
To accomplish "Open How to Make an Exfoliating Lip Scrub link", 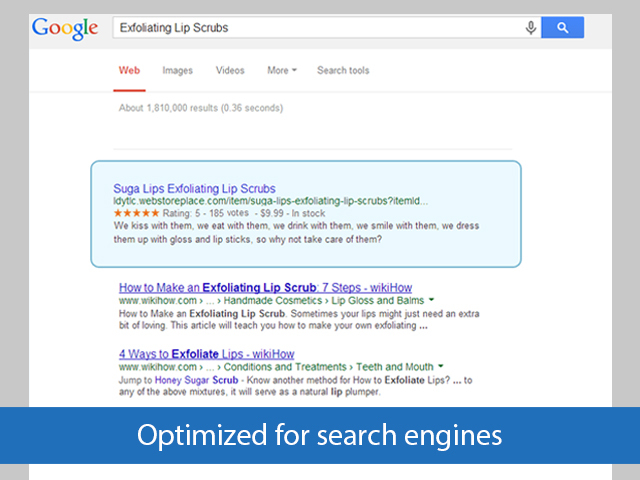I will (265, 287).
